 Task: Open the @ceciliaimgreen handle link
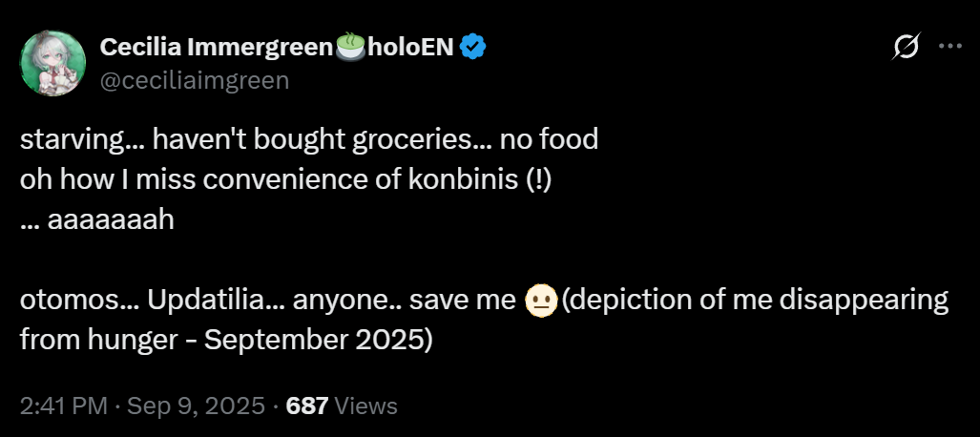194,80
